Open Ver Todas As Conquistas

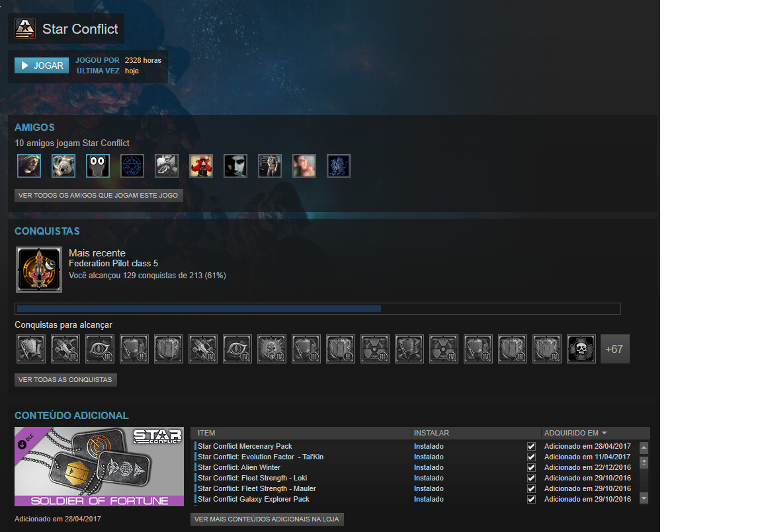point(65,380)
